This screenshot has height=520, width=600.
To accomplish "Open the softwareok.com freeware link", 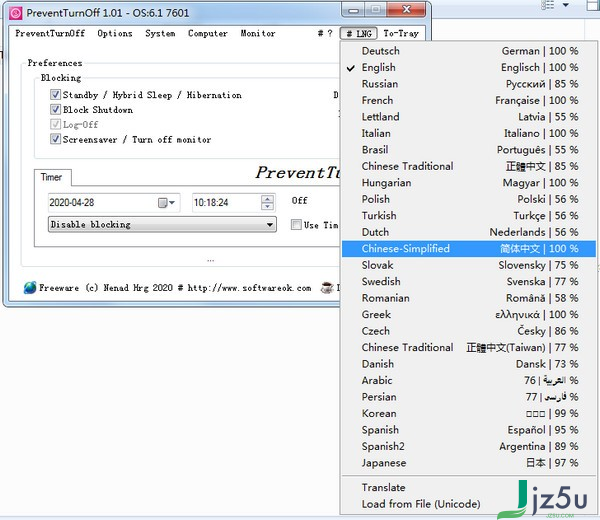I will pyautogui.click(x=249, y=288).
